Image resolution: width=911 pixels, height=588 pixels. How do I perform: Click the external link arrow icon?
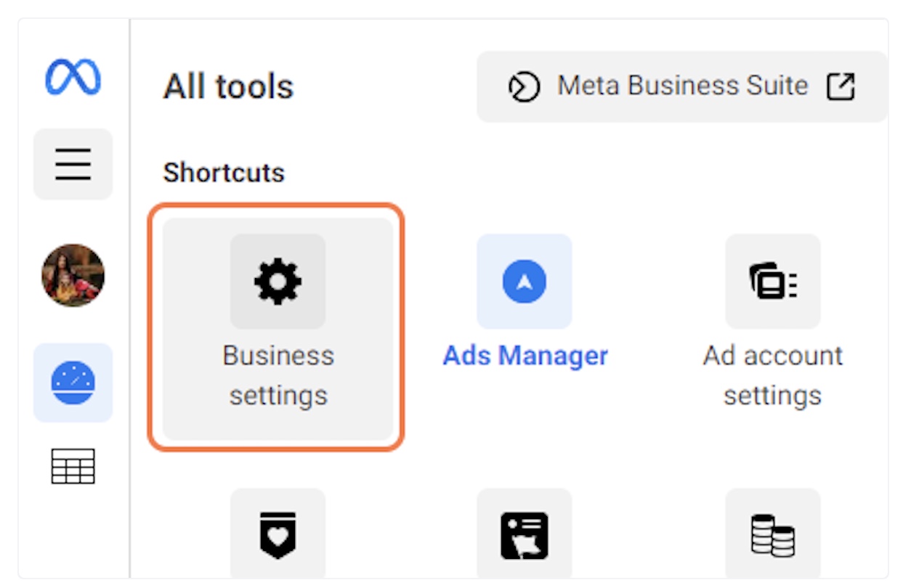[x=841, y=86]
